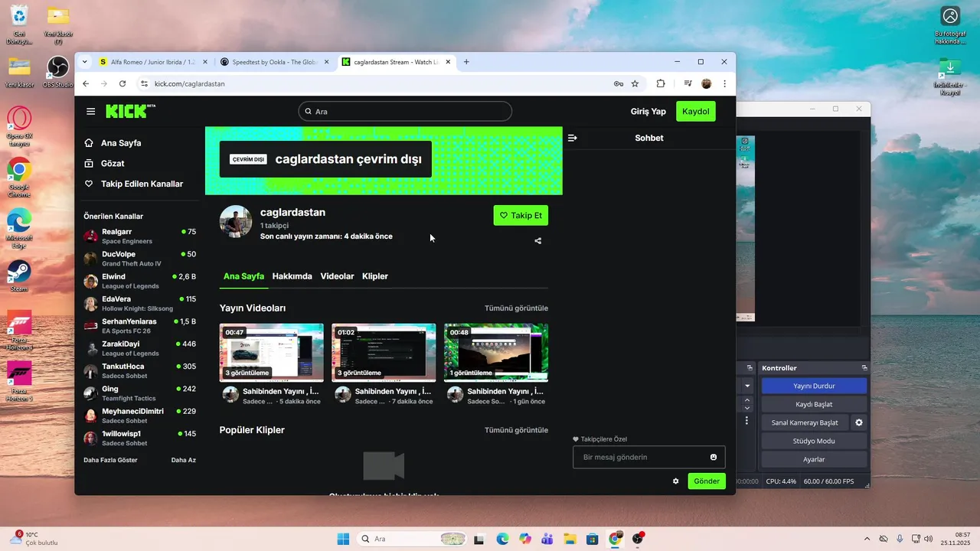This screenshot has height=551, width=980.
Task: Click OBS icon in taskbar
Action: 638,539
